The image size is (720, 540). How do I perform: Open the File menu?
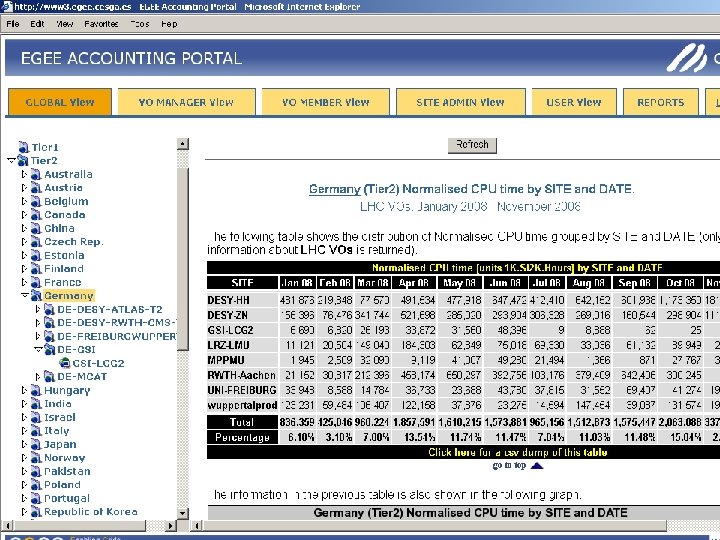coord(13,24)
